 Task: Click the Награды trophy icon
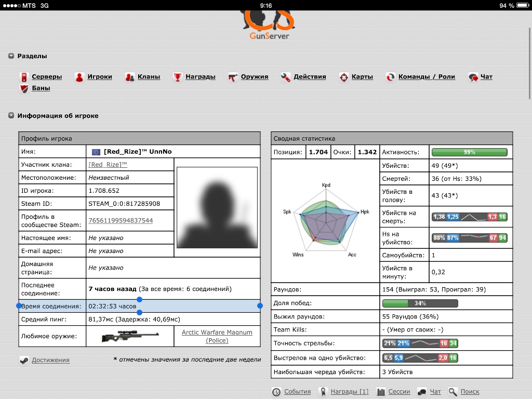coord(178,77)
